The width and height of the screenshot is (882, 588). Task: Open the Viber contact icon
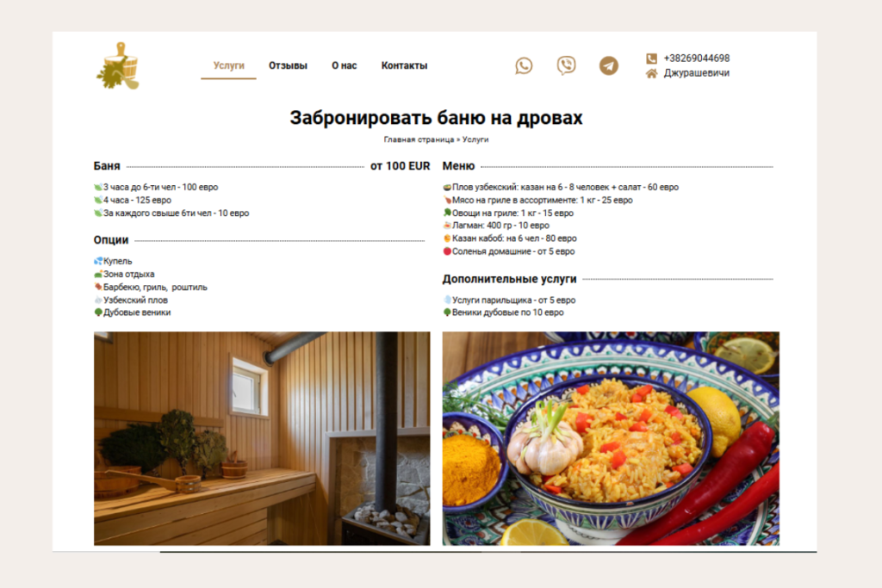pos(566,65)
